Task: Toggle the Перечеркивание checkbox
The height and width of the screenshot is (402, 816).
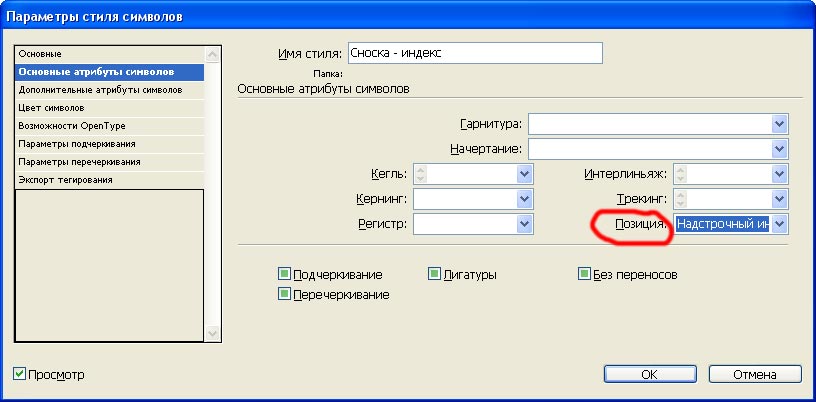Action: (284, 294)
